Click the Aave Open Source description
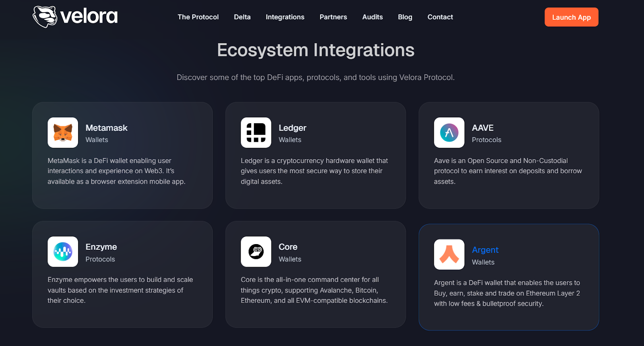The image size is (644, 346). click(x=508, y=171)
